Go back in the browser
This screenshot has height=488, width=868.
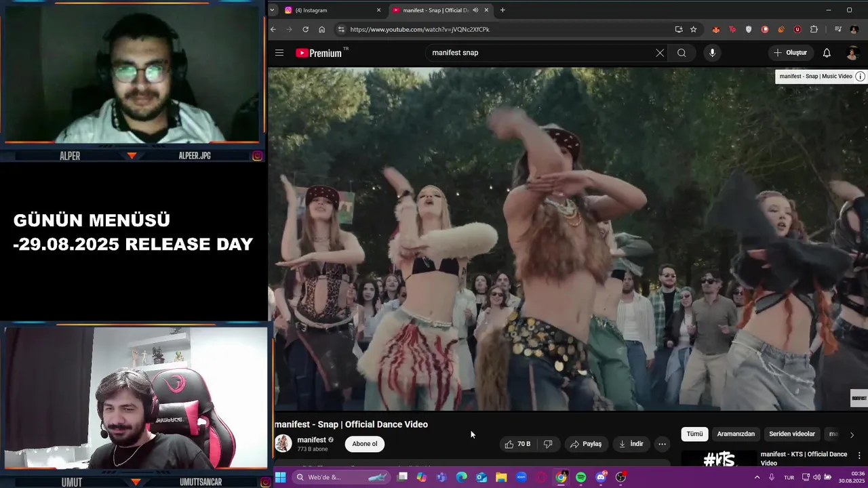pyautogui.click(x=273, y=29)
